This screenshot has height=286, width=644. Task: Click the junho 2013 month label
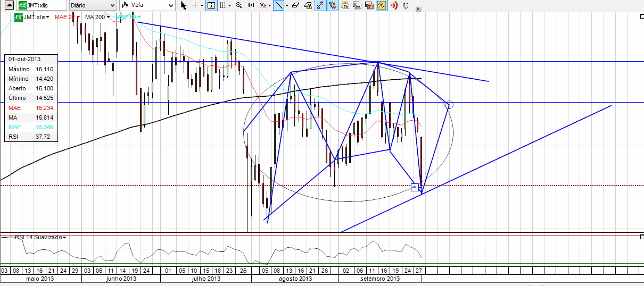[x=121, y=279]
